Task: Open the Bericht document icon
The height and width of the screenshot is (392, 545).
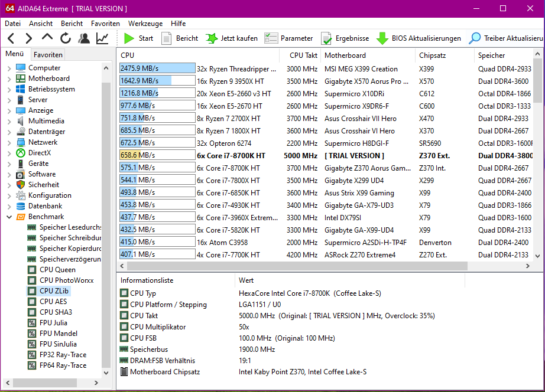Action: 167,38
